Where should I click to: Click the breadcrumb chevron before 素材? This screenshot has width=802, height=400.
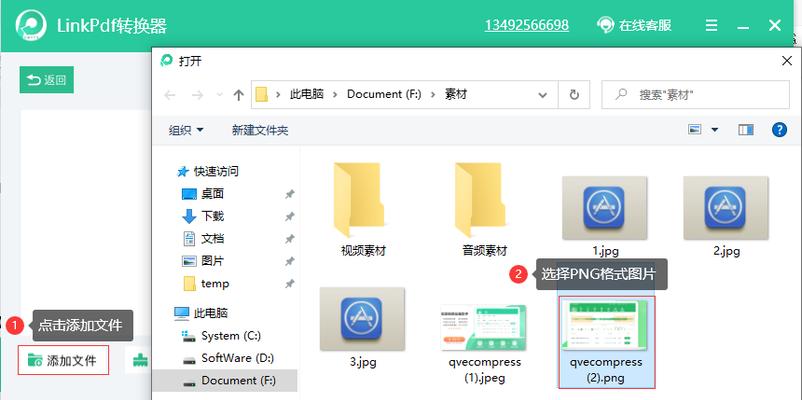[x=433, y=95]
